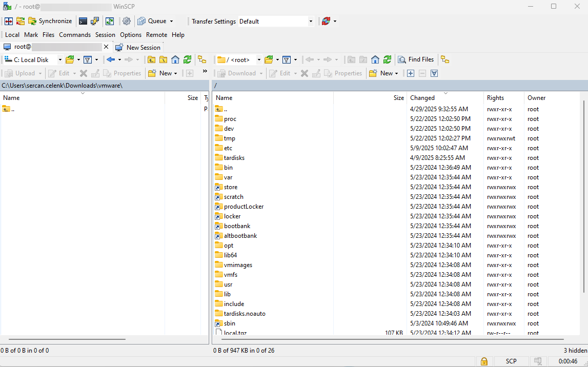This screenshot has width=588, height=367.
Task: Toggle remote directory tree display
Action: tap(444, 59)
